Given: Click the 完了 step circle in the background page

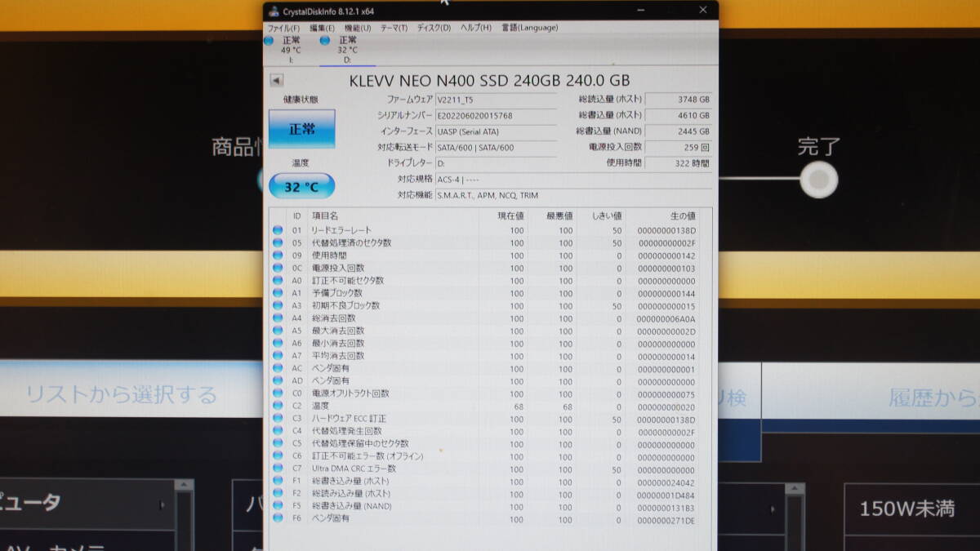Looking at the screenshot, I should (818, 179).
